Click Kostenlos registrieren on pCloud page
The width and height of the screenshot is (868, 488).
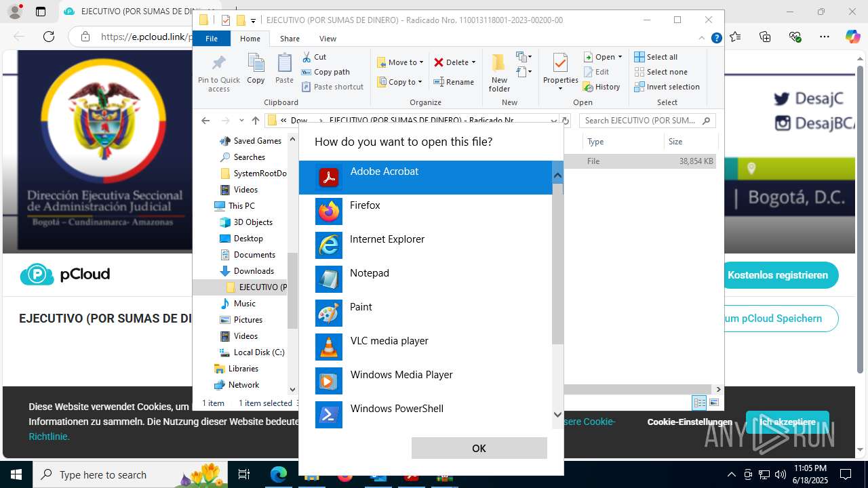(778, 275)
